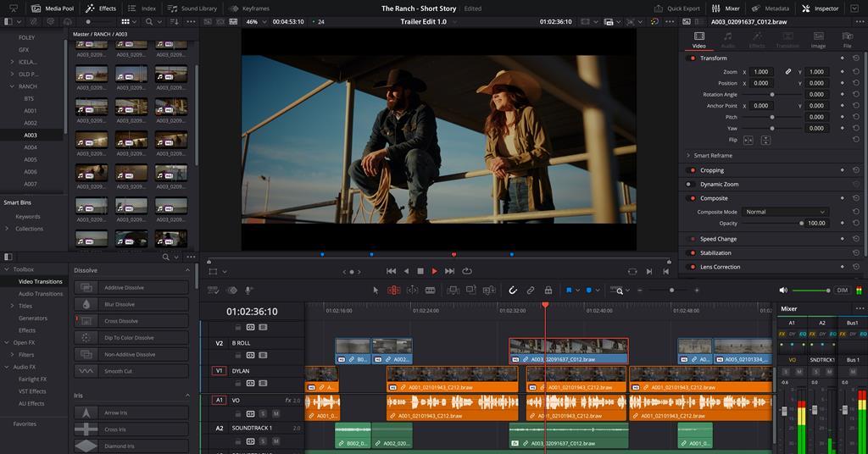The width and height of the screenshot is (868, 454).
Task: Open Audio Transitions in Toolbox
Action: pos(41,294)
